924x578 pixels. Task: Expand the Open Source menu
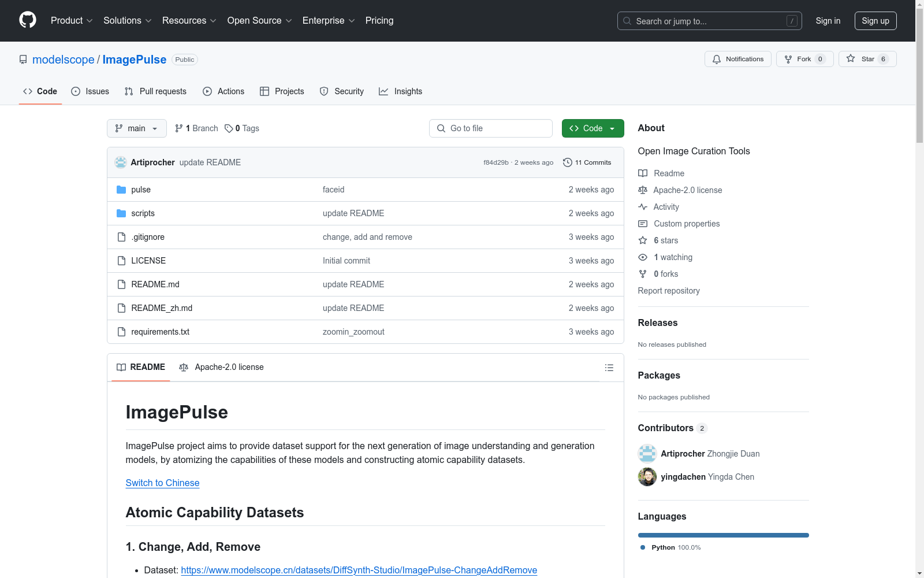(260, 20)
